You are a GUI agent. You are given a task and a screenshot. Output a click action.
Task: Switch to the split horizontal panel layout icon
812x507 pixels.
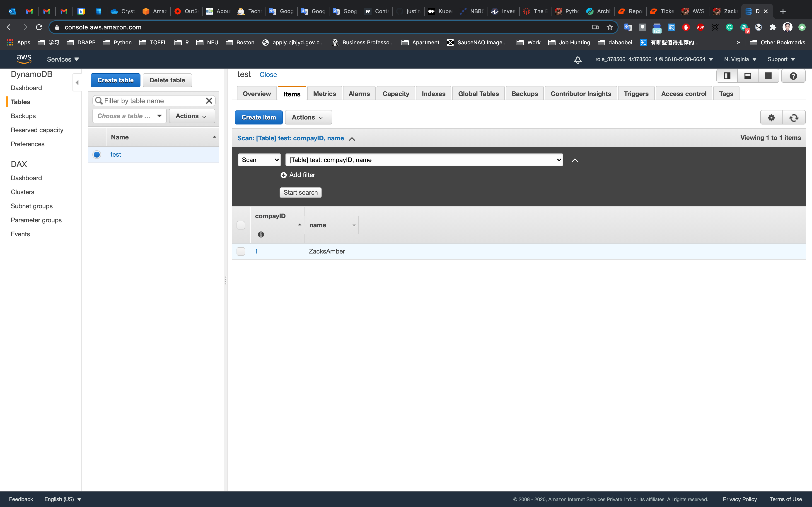point(748,76)
